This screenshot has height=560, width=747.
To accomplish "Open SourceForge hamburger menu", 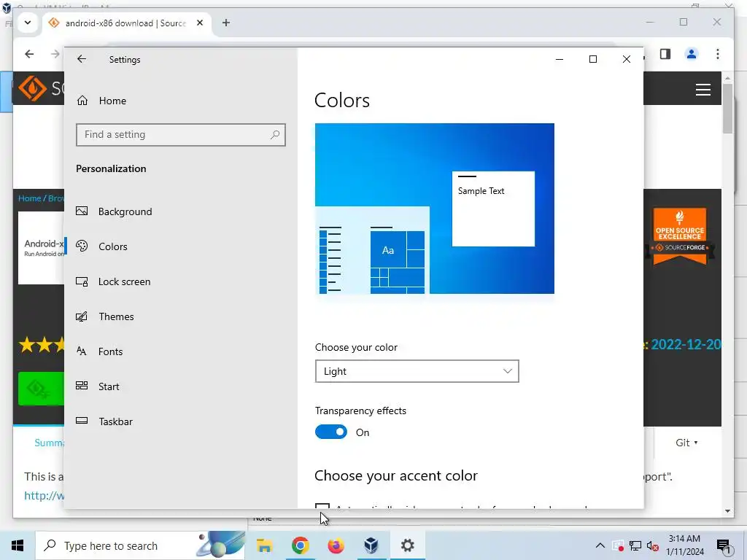I will pyautogui.click(x=703, y=90).
